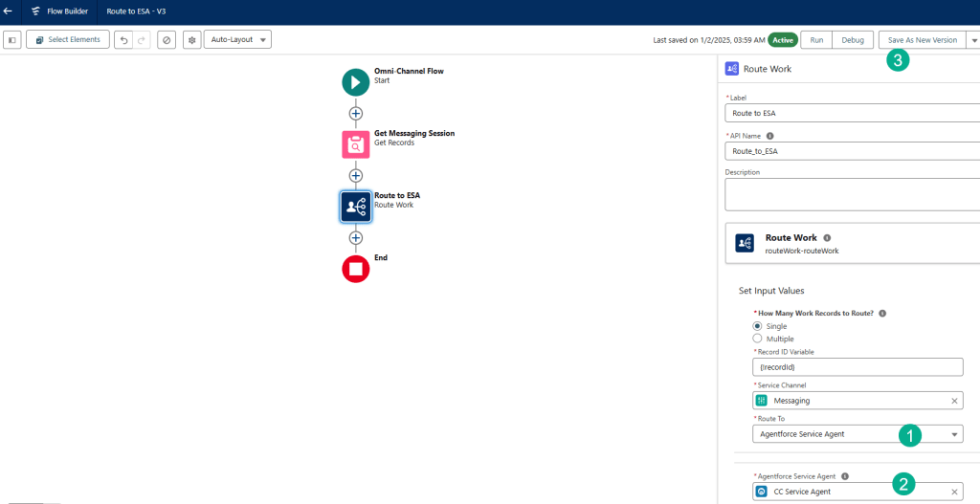Select the Omni-Channel Flow Start element
The height and width of the screenshot is (504, 980).
pyautogui.click(x=355, y=82)
